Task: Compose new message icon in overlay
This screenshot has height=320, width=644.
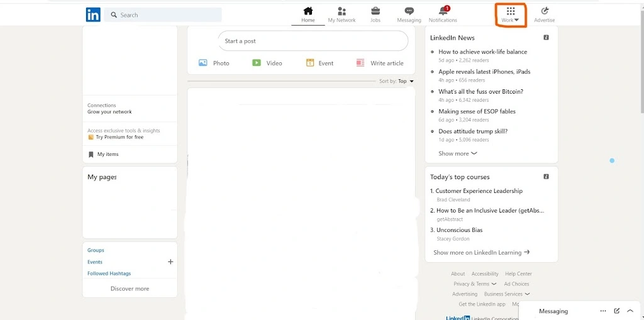Action: (616, 311)
